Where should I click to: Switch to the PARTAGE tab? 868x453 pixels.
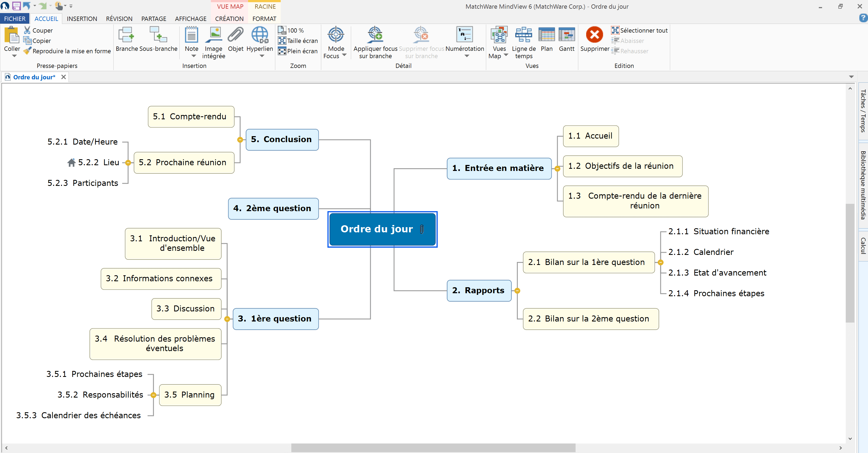pos(154,18)
